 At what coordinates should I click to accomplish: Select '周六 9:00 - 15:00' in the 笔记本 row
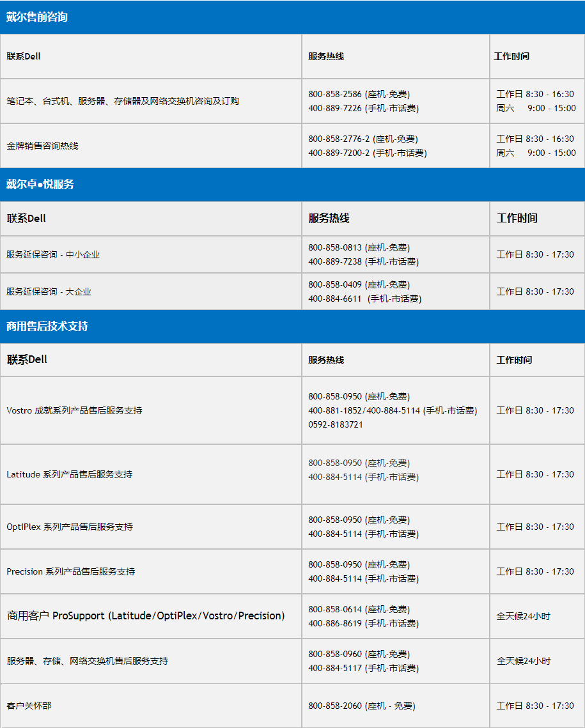point(536,108)
